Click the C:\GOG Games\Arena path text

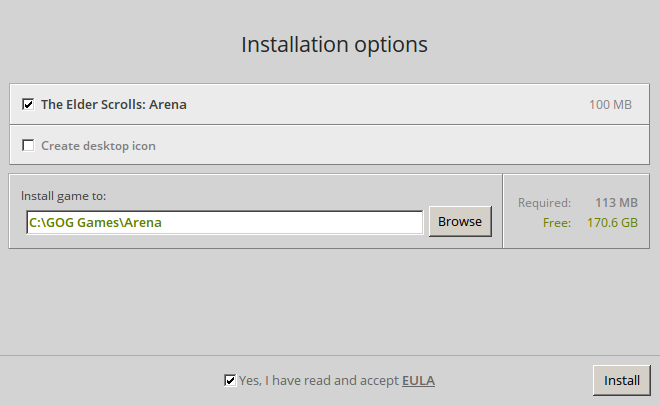click(95, 222)
